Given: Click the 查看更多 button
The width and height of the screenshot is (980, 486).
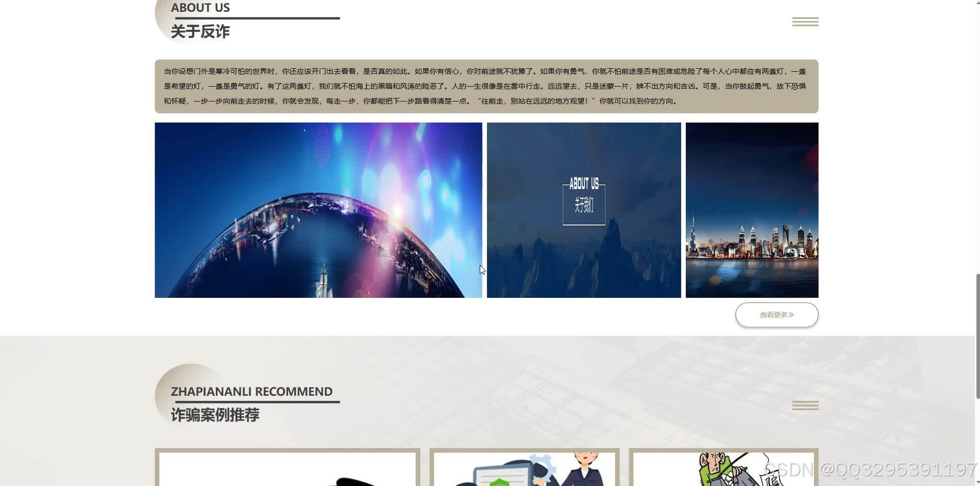Looking at the screenshot, I should (777, 315).
